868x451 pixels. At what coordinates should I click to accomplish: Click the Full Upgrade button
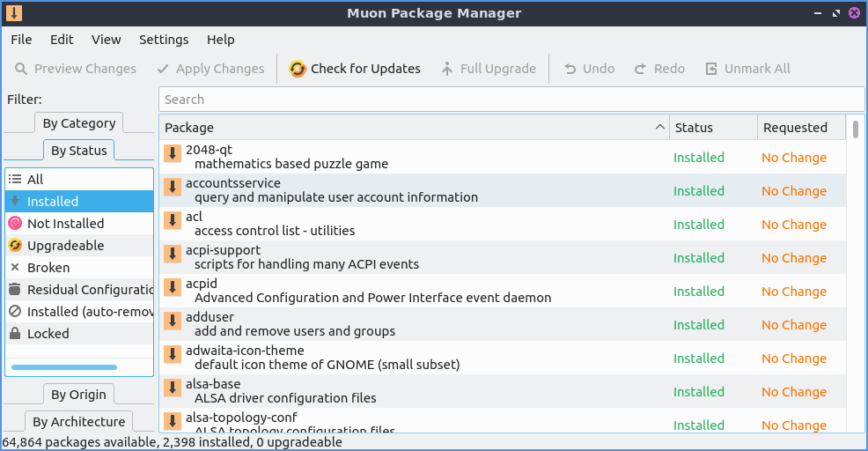(489, 69)
